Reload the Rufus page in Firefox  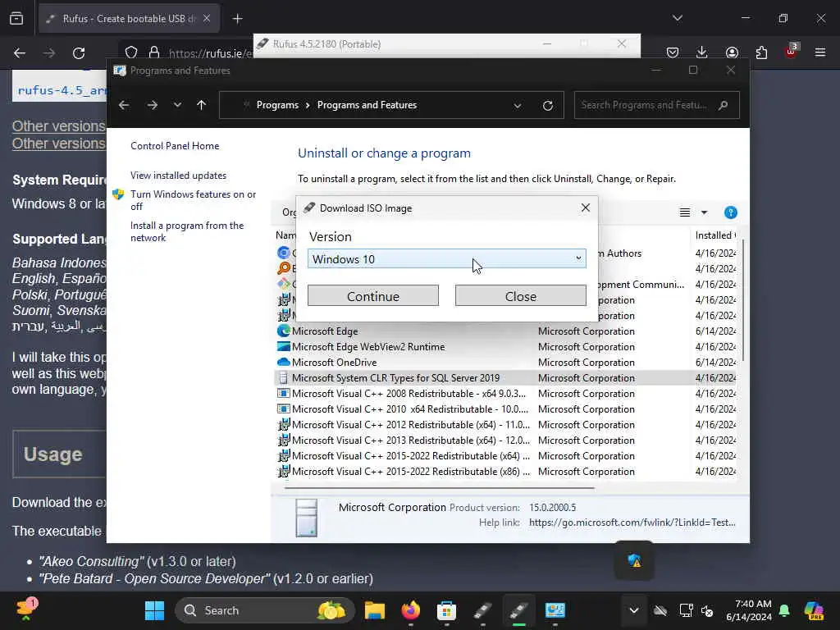(x=79, y=53)
